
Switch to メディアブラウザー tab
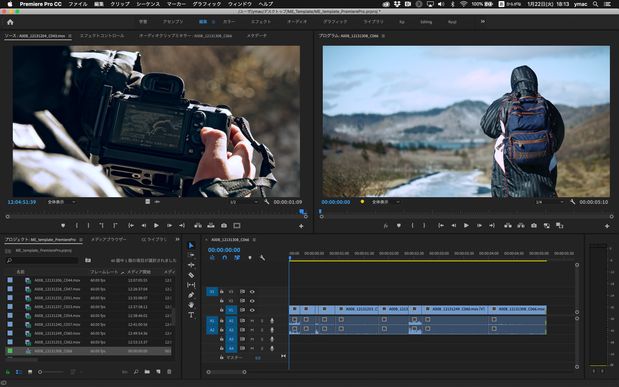pos(109,240)
